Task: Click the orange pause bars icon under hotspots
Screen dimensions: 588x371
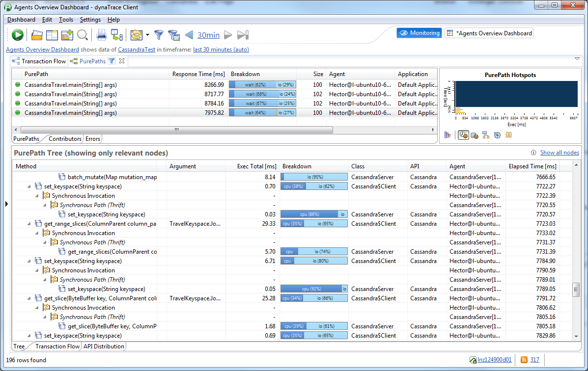Action: click(x=508, y=135)
